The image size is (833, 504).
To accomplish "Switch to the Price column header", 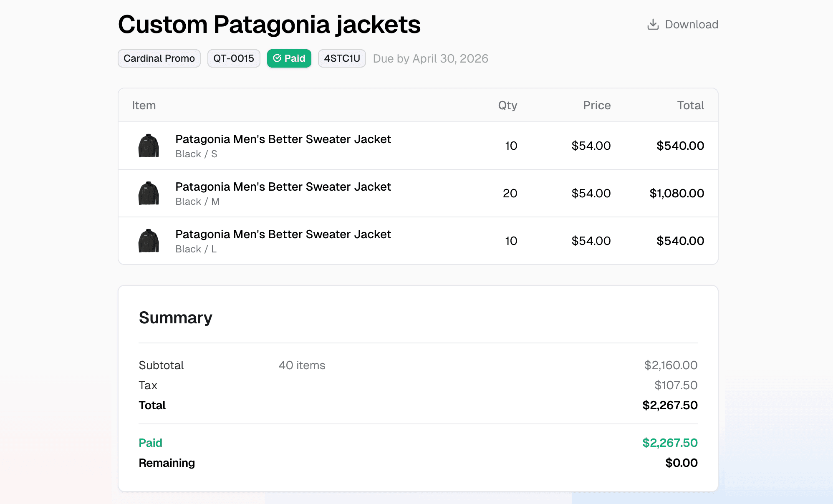I will [x=596, y=105].
